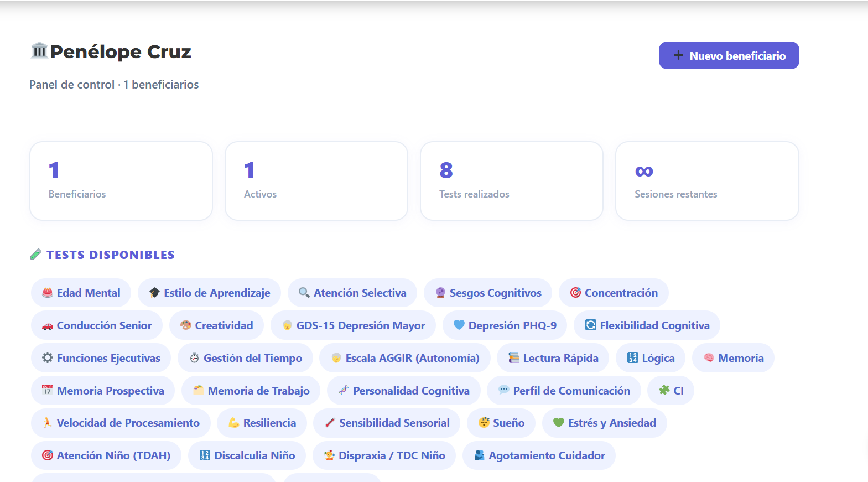
Task: Click the building icon beside Penélope Cruz
Action: 39,50
